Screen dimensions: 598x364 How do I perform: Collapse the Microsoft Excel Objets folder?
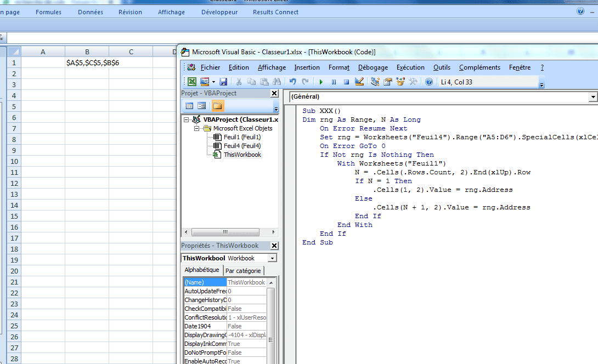[196, 128]
